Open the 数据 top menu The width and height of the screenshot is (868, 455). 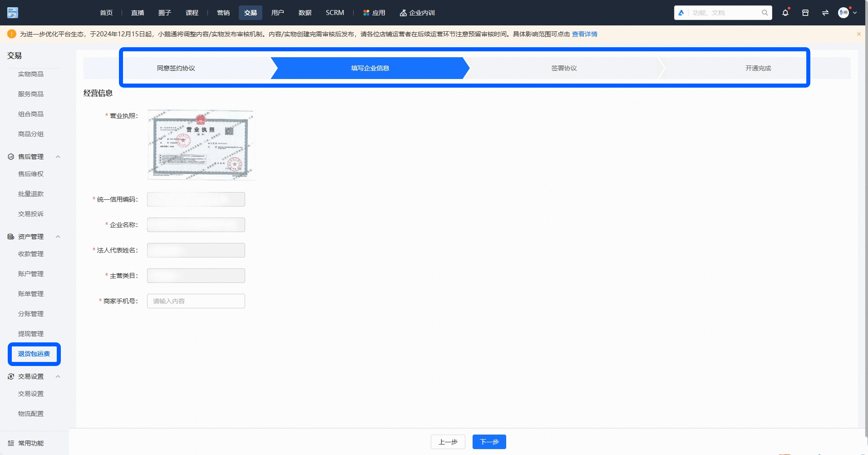305,13
